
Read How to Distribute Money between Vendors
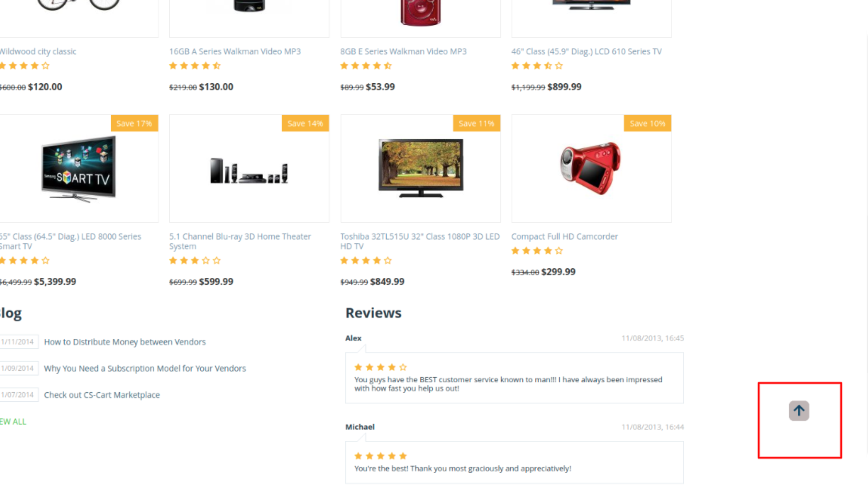(x=125, y=342)
